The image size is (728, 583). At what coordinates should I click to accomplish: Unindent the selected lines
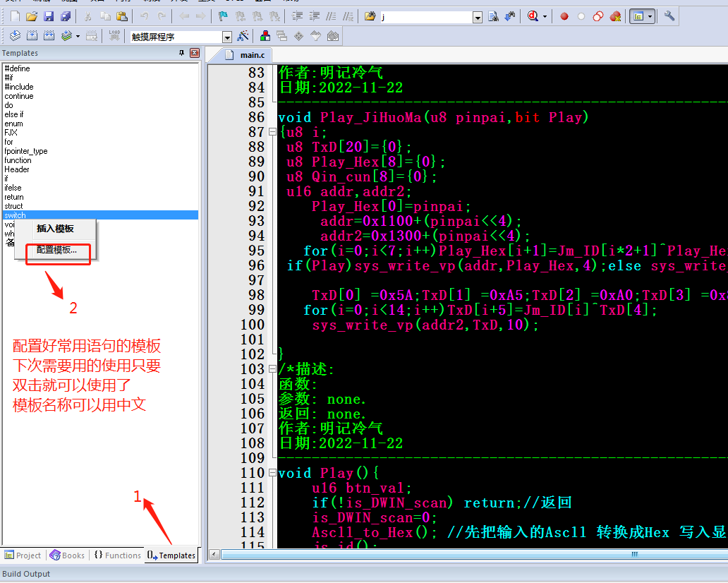pyautogui.click(x=314, y=17)
